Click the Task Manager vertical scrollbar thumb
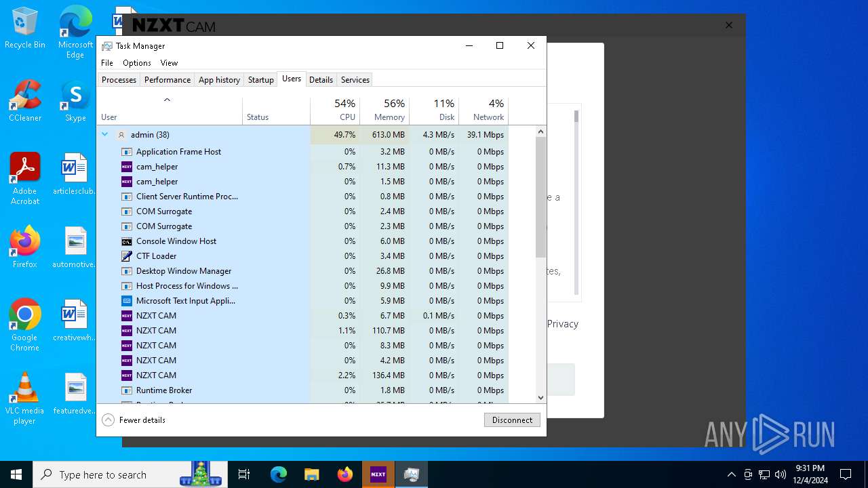The width and height of the screenshot is (868, 488). click(x=540, y=197)
